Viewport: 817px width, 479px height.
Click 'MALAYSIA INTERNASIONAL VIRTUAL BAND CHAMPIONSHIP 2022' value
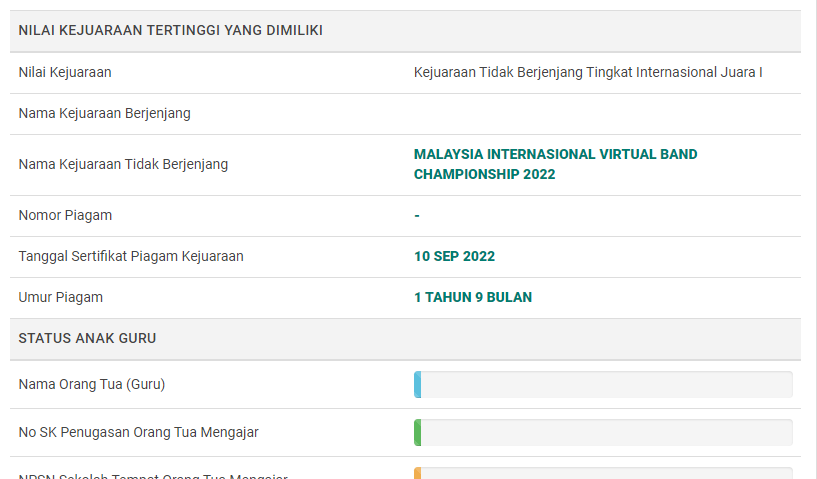[555, 164]
